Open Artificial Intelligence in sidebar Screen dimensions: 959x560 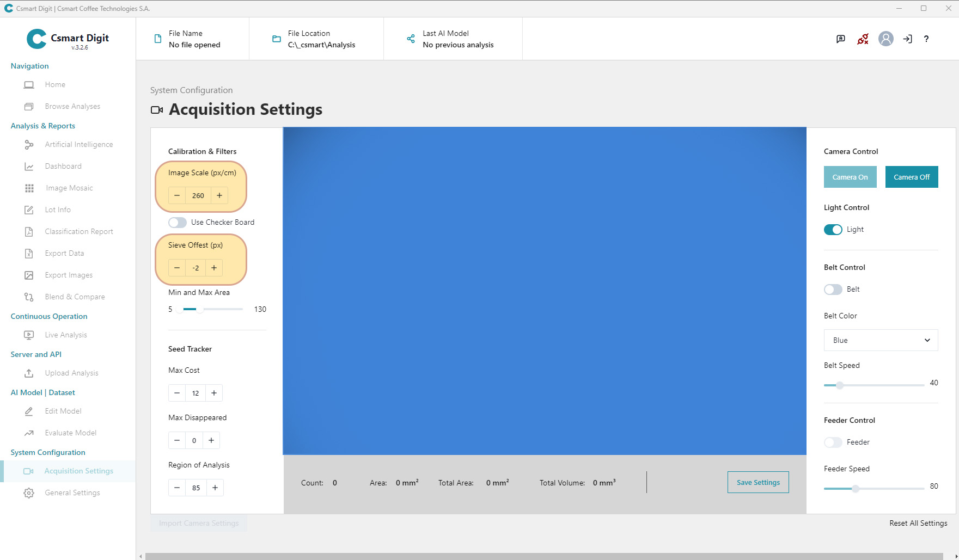click(x=79, y=144)
